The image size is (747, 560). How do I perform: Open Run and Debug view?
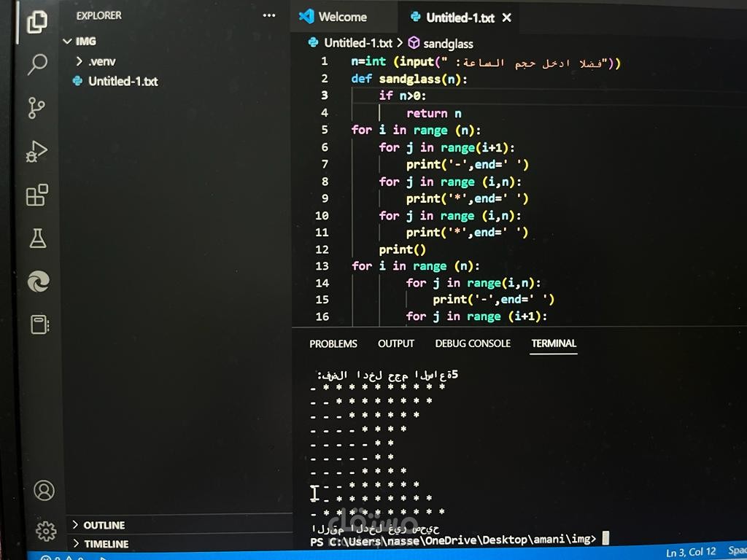(x=36, y=152)
